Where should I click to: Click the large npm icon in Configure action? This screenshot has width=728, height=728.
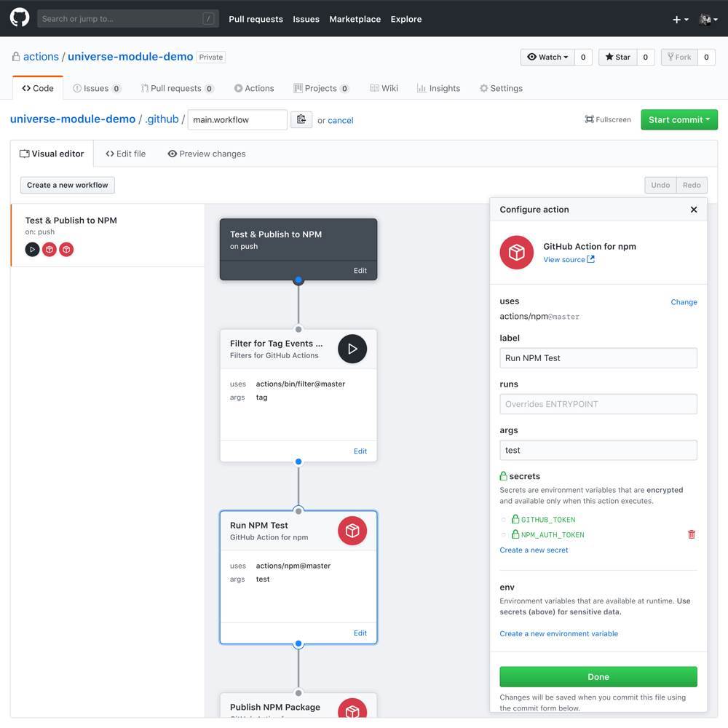(x=517, y=252)
